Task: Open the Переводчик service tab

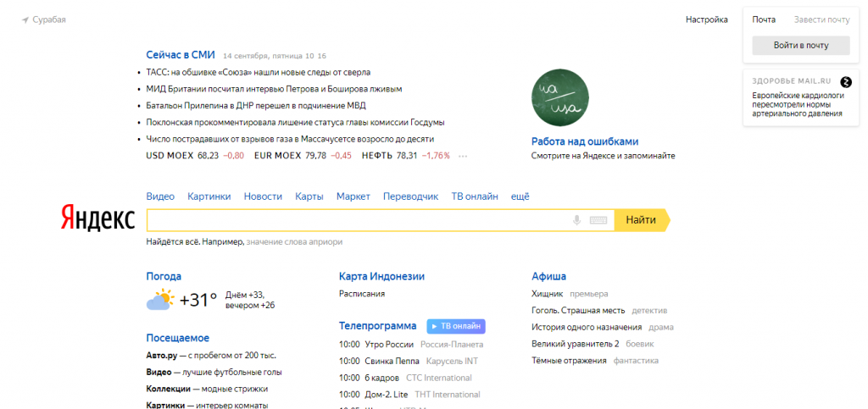Action: [x=411, y=196]
